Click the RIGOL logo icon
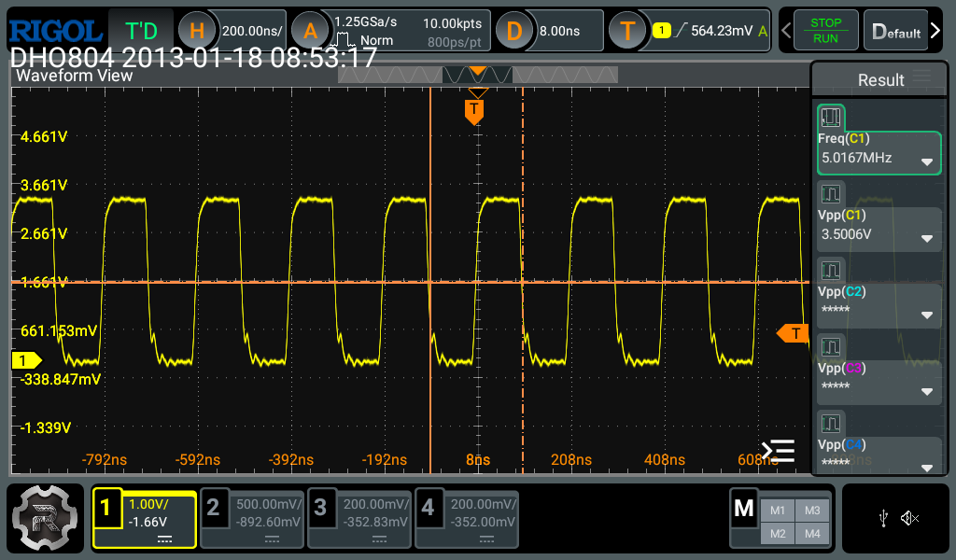 54,30
